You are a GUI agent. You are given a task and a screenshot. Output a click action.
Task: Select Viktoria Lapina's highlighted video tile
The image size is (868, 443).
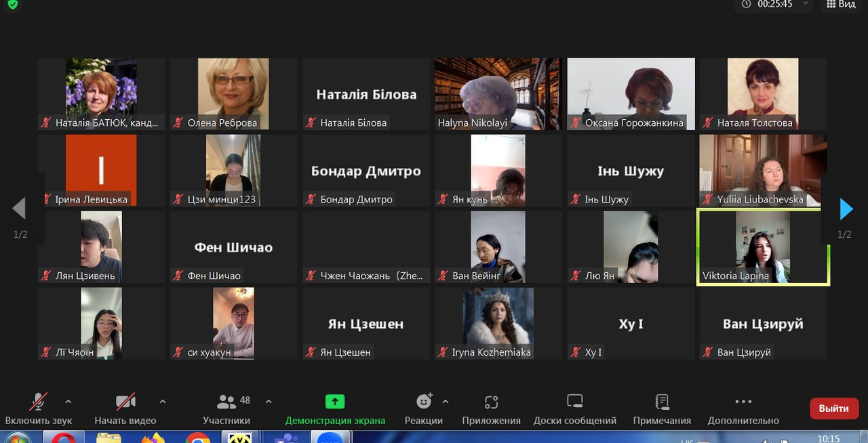click(x=763, y=246)
